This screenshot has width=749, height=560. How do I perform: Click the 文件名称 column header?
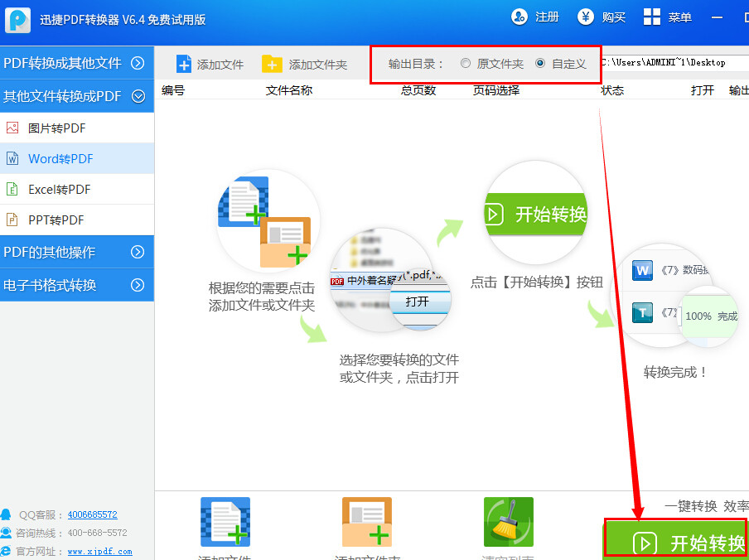click(289, 90)
